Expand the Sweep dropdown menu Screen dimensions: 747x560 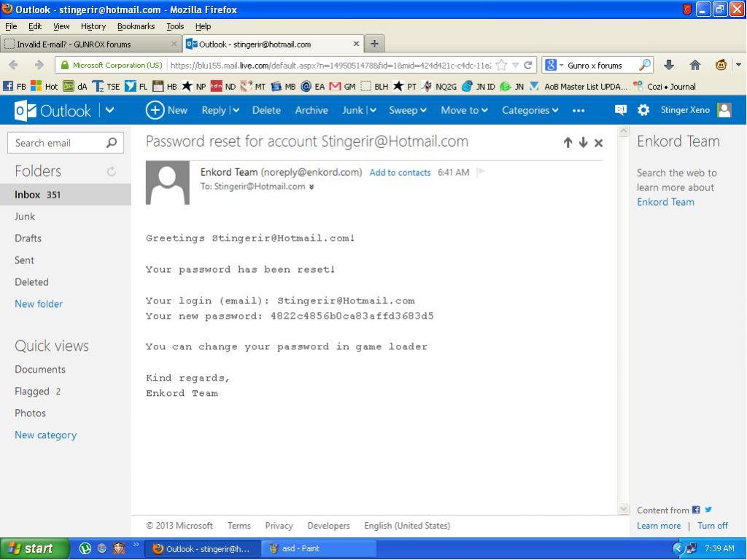(407, 110)
